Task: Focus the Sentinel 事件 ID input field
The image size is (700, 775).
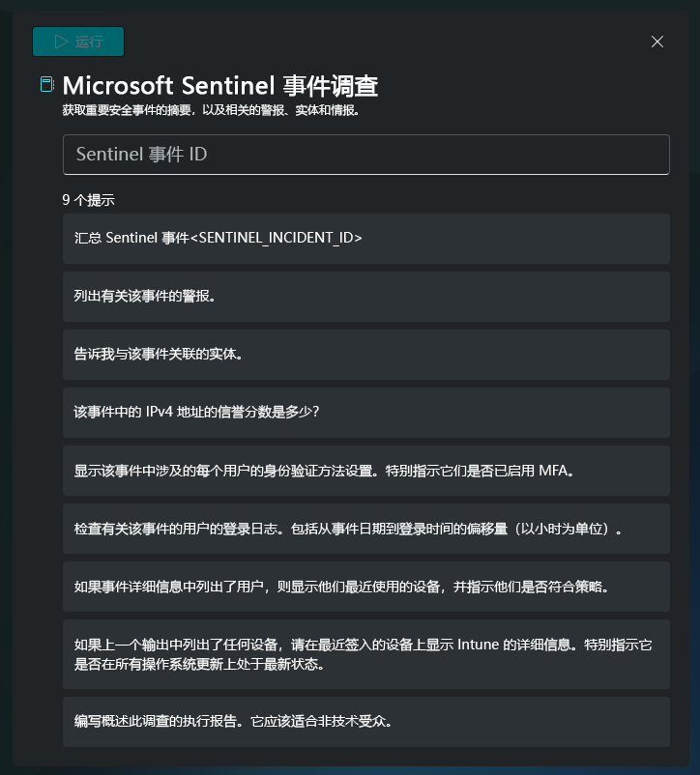Action: tap(366, 155)
